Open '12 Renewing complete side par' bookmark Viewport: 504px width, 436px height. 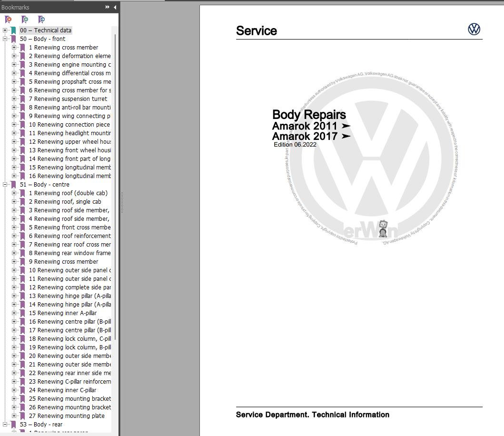click(x=70, y=287)
